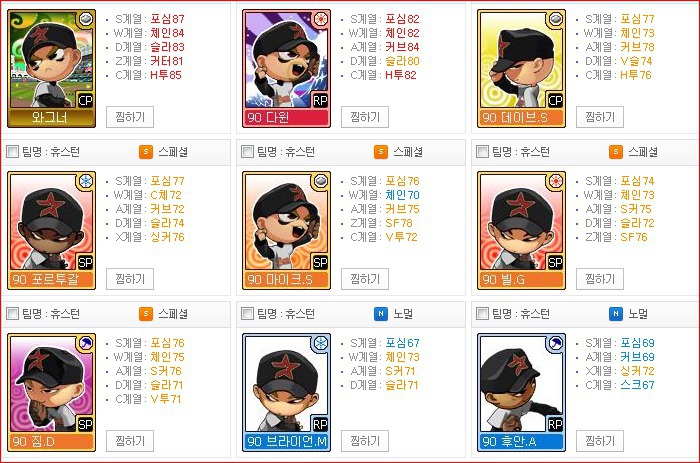Image resolution: width=700 pixels, height=463 pixels.
Task: Check the box above 마이크.S card
Action: pyautogui.click(x=247, y=152)
